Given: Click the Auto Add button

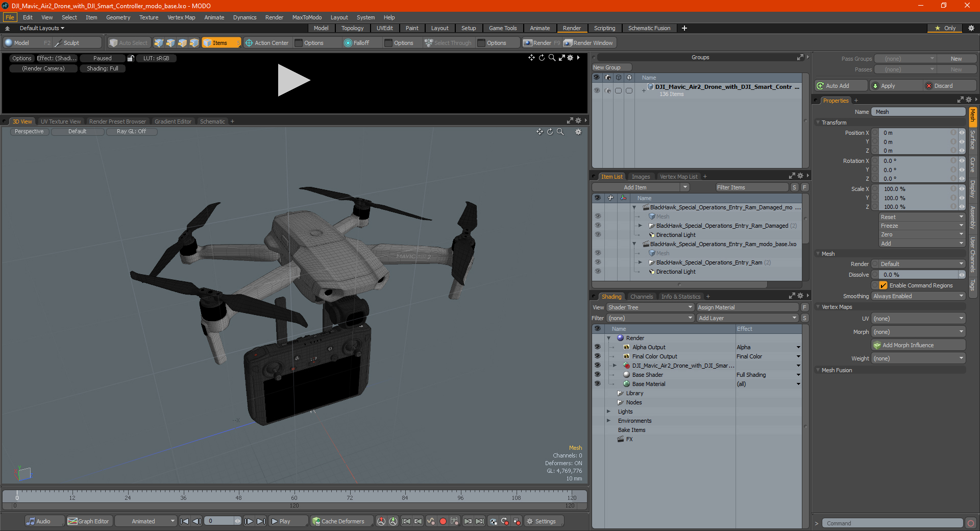Looking at the screenshot, I should point(841,86).
